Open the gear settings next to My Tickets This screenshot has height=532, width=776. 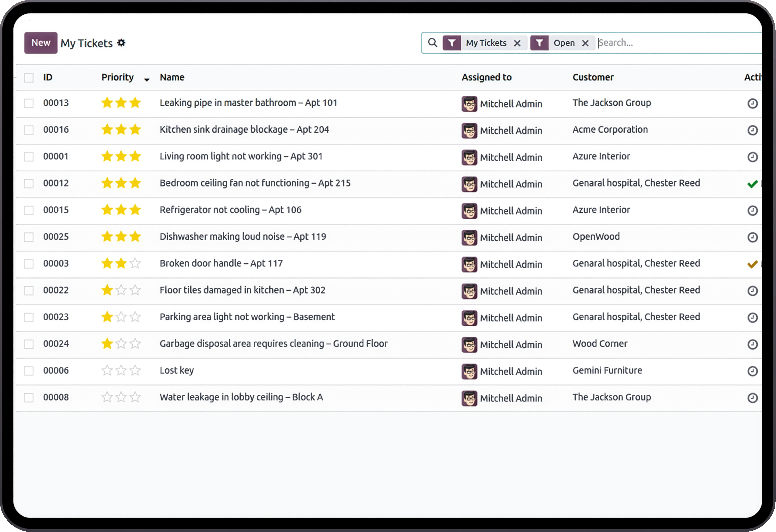[x=121, y=43]
